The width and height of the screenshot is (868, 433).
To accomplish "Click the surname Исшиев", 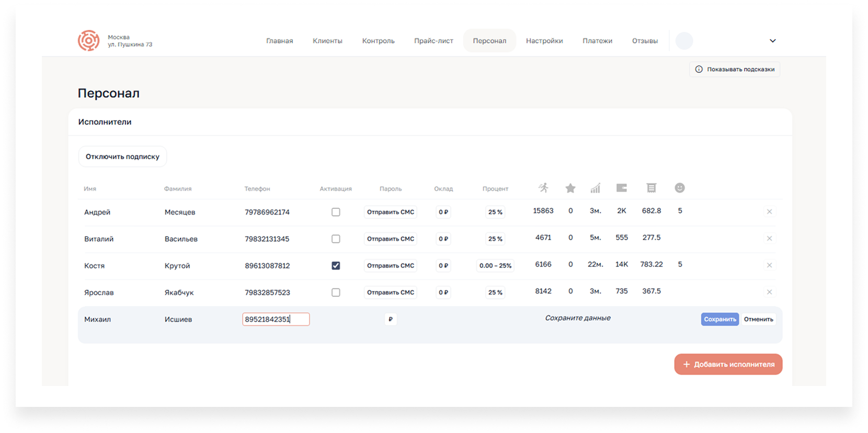I will (178, 319).
